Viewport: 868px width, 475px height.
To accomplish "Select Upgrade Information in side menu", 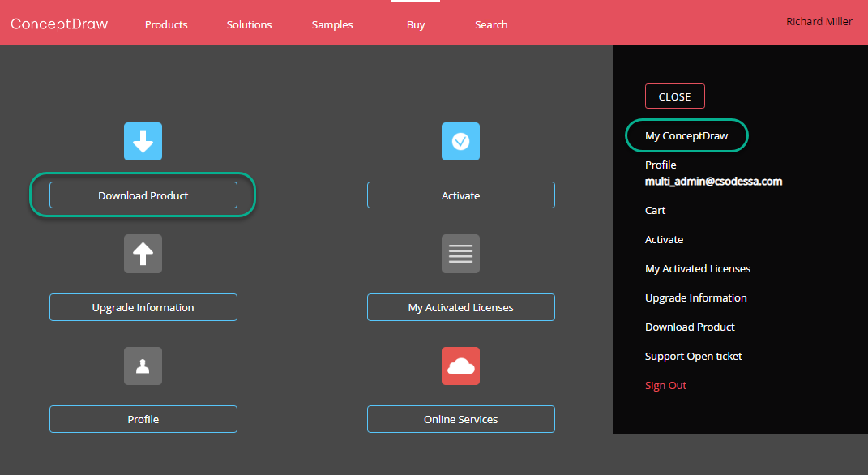I will point(696,297).
